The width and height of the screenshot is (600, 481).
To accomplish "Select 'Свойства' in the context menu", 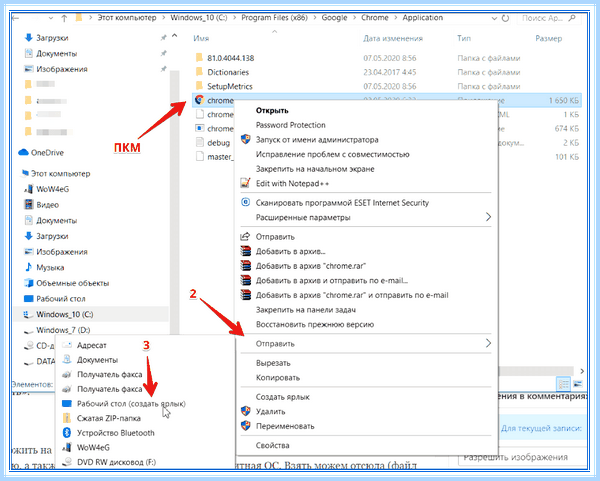I will pos(272,445).
